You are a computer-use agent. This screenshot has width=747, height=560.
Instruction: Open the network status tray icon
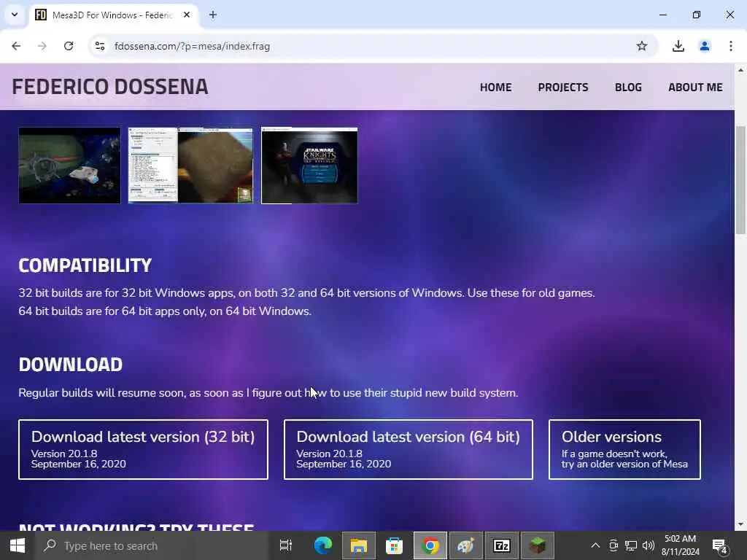[631, 545]
